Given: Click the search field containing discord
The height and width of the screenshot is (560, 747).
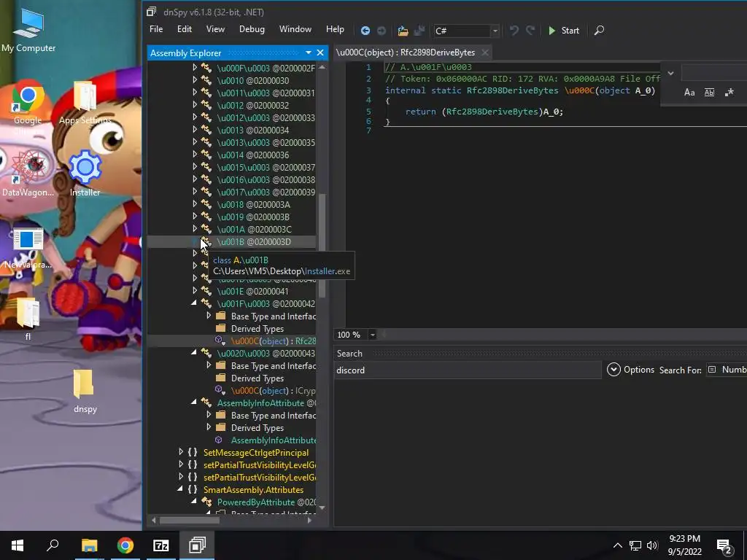Looking at the screenshot, I should tap(468, 370).
